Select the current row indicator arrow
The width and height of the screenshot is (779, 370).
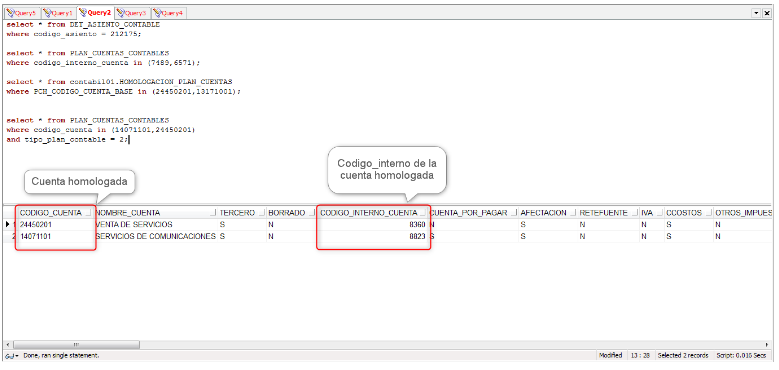(7, 224)
